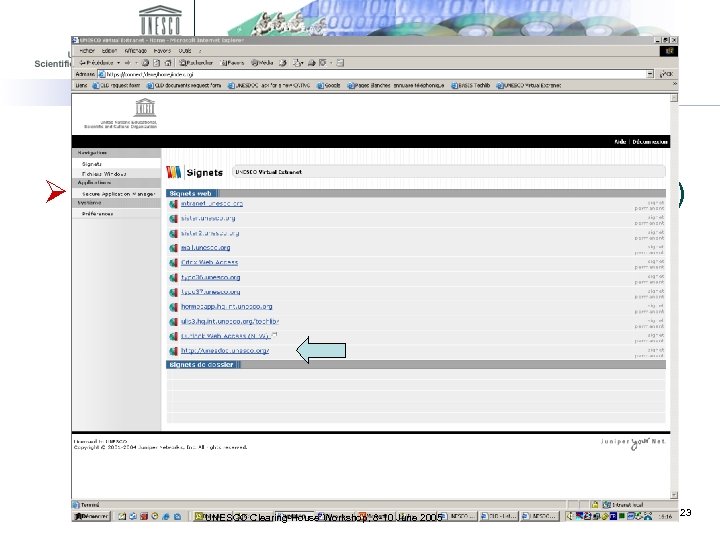Open the BASIS Techlib shortcut

tap(471, 85)
